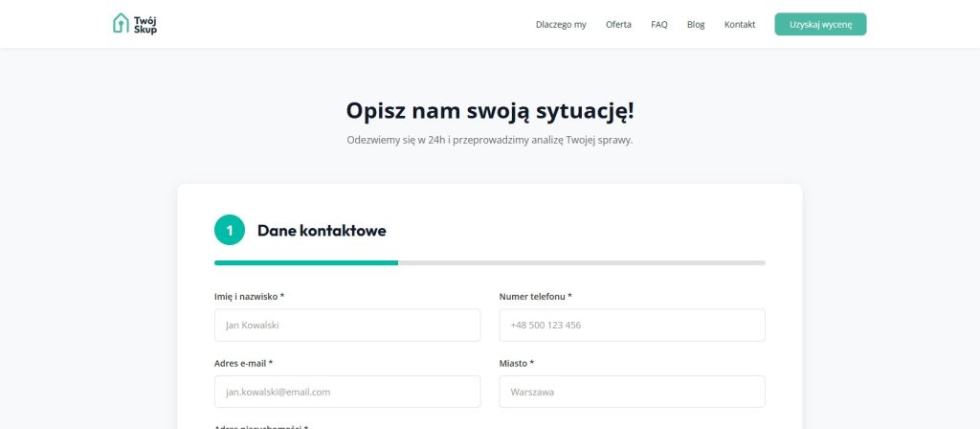Go to the Oferta page
The height and width of the screenshot is (429, 980).
(618, 24)
